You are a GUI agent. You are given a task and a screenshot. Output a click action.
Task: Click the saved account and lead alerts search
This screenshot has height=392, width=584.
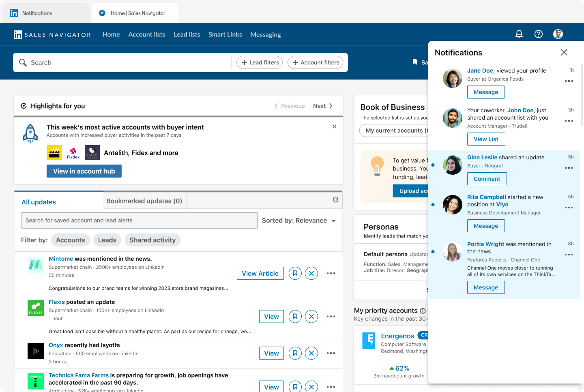139,221
